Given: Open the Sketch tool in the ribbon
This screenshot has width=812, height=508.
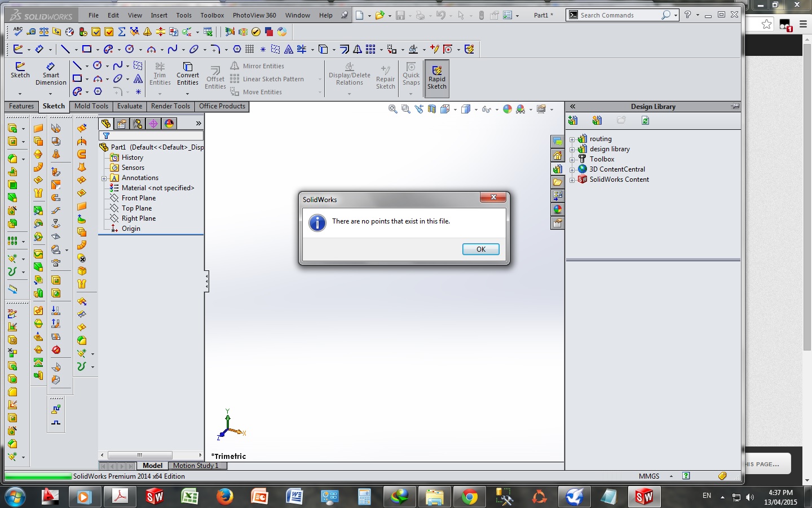Looking at the screenshot, I should coord(20,71).
